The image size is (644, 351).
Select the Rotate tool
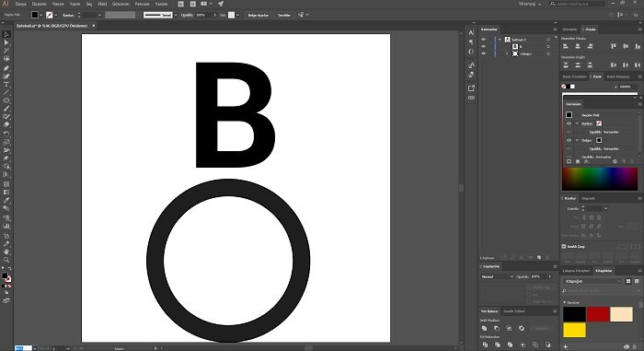tap(6, 134)
